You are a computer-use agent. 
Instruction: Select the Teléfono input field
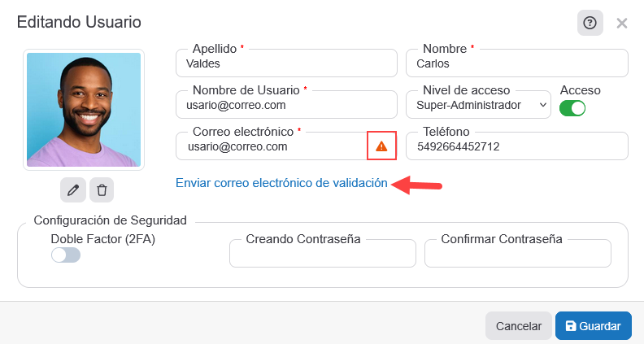pos(516,146)
